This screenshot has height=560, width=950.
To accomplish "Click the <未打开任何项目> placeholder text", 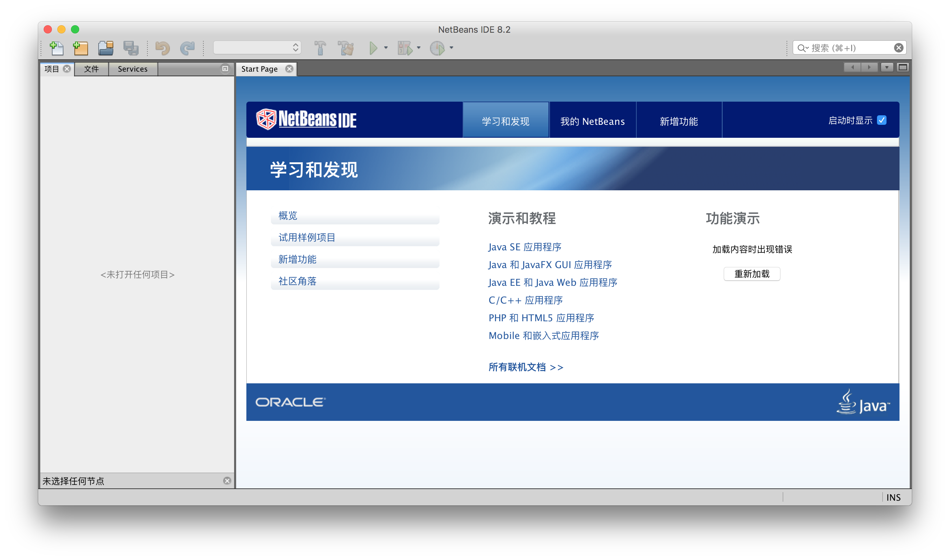I will point(138,275).
